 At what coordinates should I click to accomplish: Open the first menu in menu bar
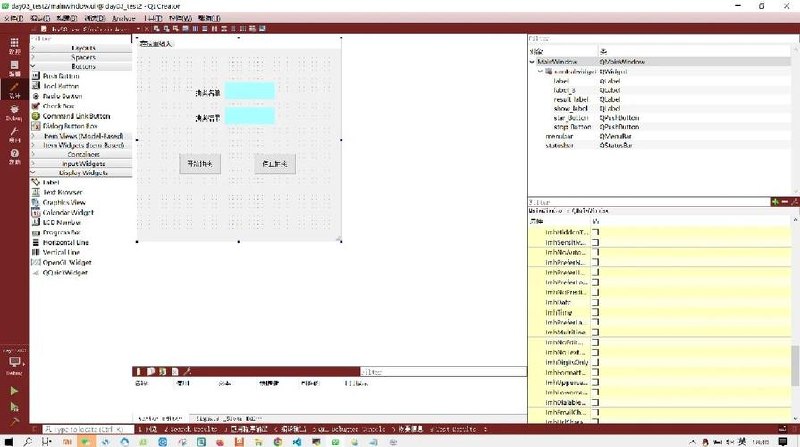[13, 18]
